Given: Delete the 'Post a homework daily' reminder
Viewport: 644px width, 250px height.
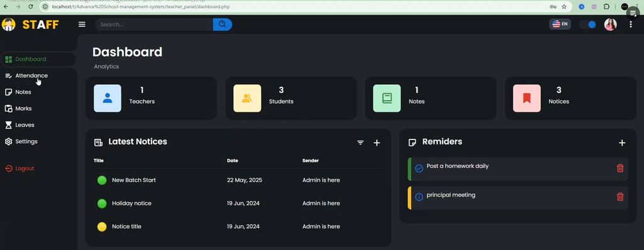Looking at the screenshot, I should (x=620, y=168).
